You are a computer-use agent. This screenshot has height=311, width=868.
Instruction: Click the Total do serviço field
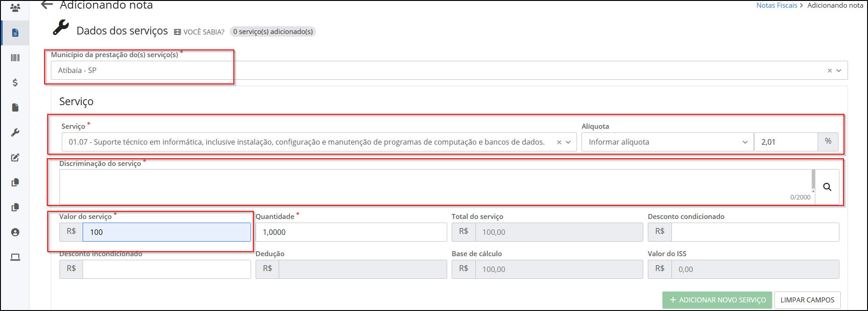click(559, 232)
